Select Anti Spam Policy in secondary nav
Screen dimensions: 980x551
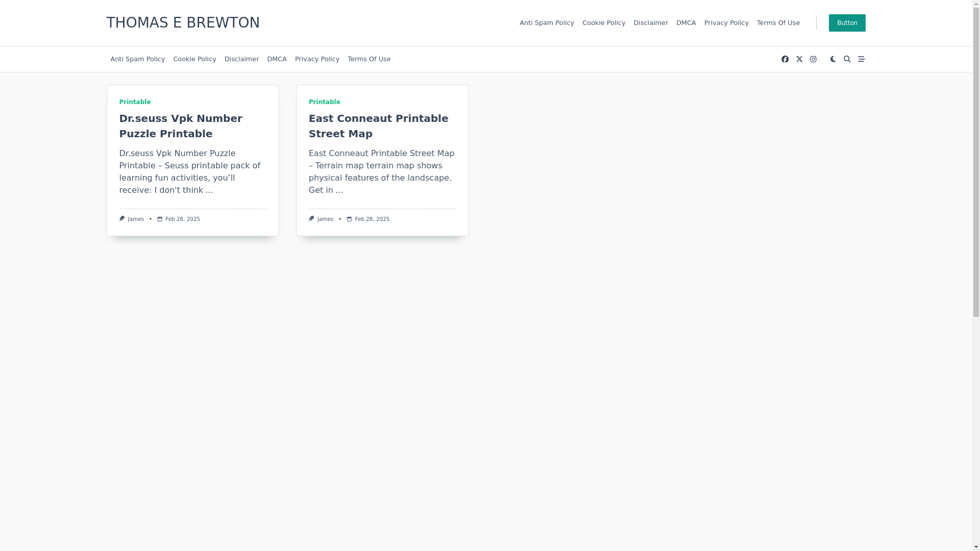[x=137, y=59]
